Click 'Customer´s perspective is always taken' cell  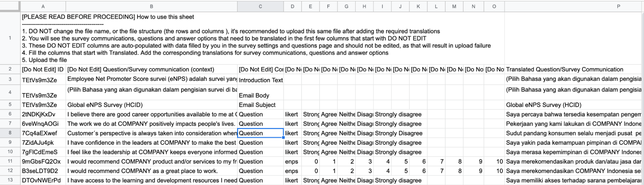(x=151, y=133)
